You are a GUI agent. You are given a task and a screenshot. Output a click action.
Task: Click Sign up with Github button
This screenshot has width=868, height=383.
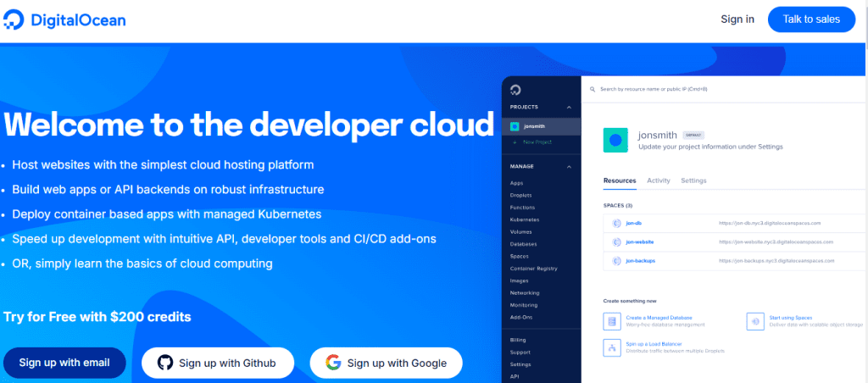coord(218,363)
